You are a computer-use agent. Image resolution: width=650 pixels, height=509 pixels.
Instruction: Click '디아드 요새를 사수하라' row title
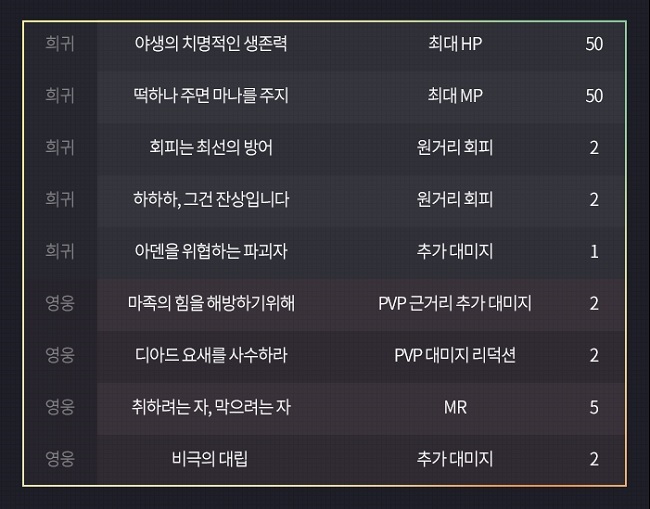[210, 355]
